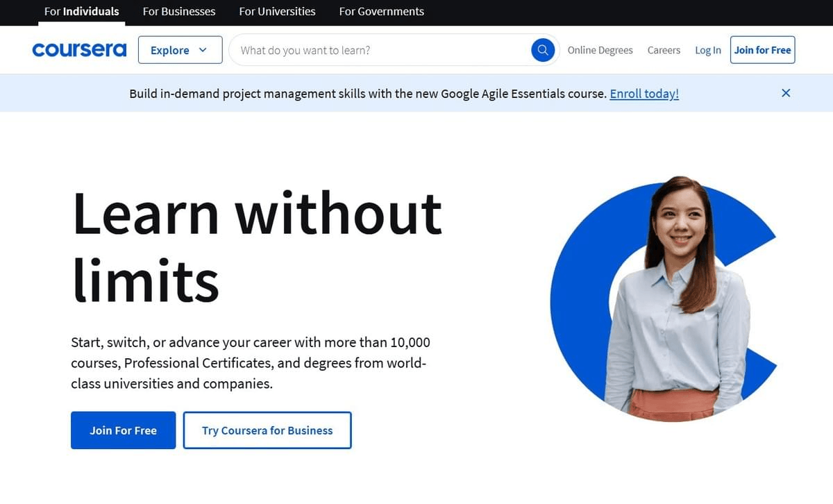Image resolution: width=833 pixels, height=504 pixels.
Task: Select Log In
Action: (x=707, y=50)
